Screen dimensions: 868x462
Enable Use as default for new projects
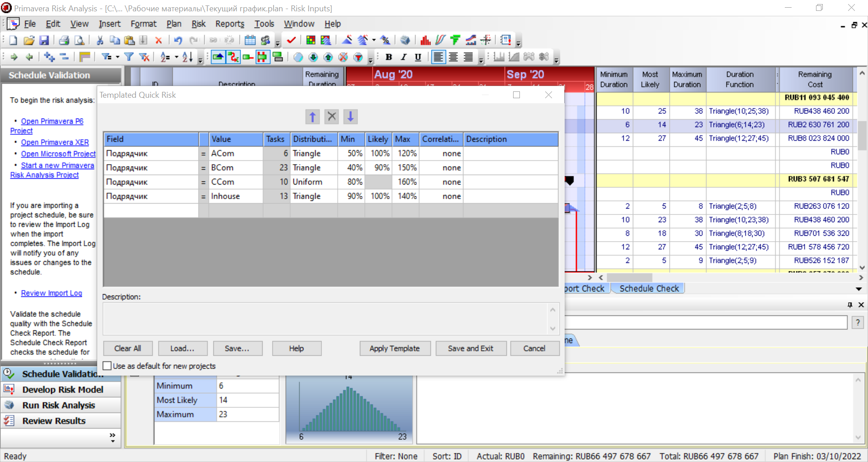[x=108, y=366]
